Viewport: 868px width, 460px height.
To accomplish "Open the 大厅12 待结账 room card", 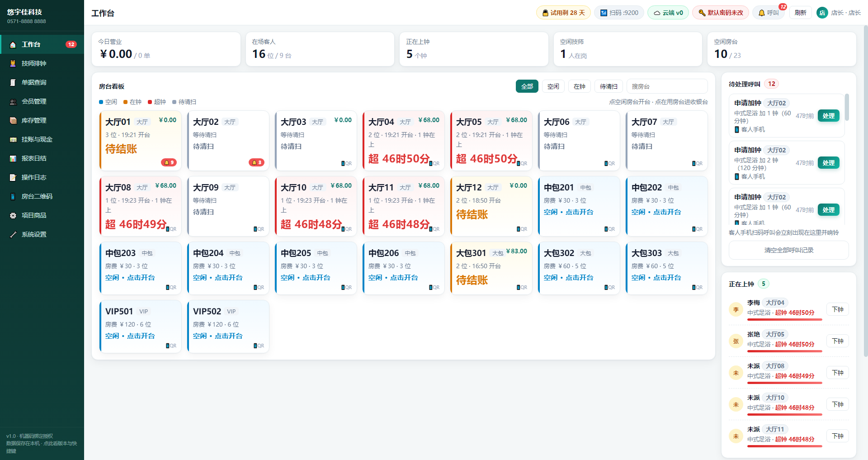I will coord(491,206).
